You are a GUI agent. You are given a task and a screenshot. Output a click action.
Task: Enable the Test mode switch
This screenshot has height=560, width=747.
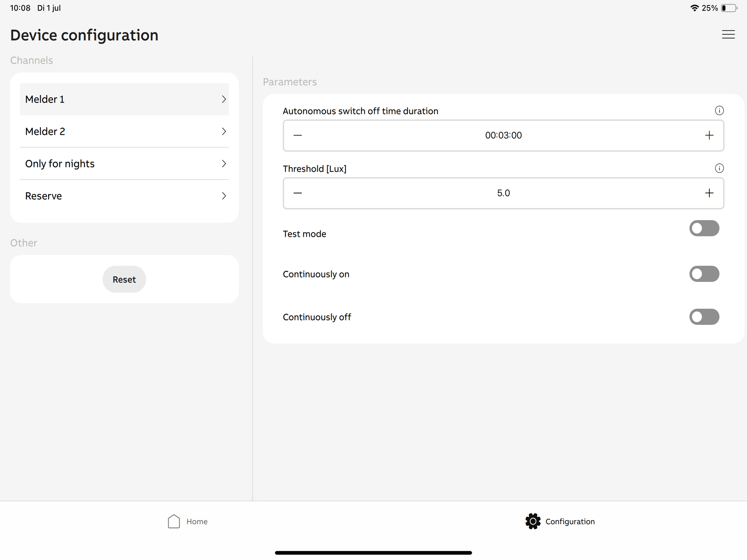pyautogui.click(x=704, y=228)
